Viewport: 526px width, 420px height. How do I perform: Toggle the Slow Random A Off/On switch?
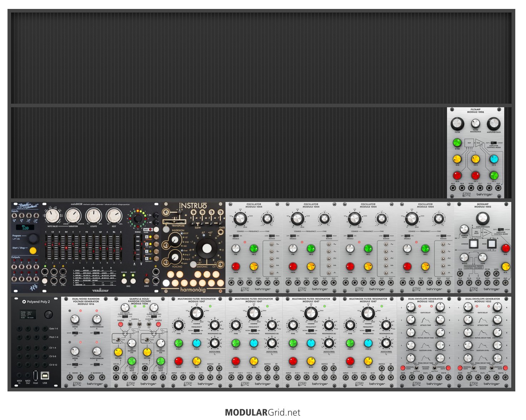[x=97, y=333]
